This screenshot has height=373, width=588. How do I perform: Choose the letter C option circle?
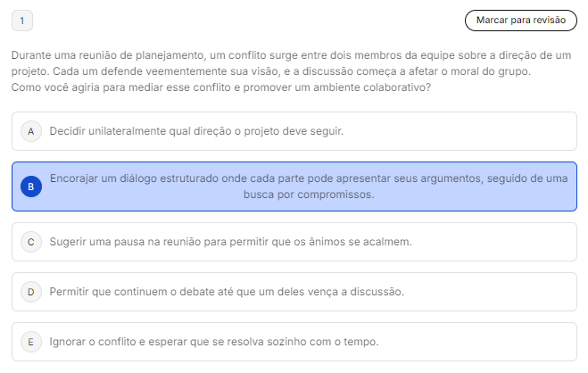click(31, 242)
